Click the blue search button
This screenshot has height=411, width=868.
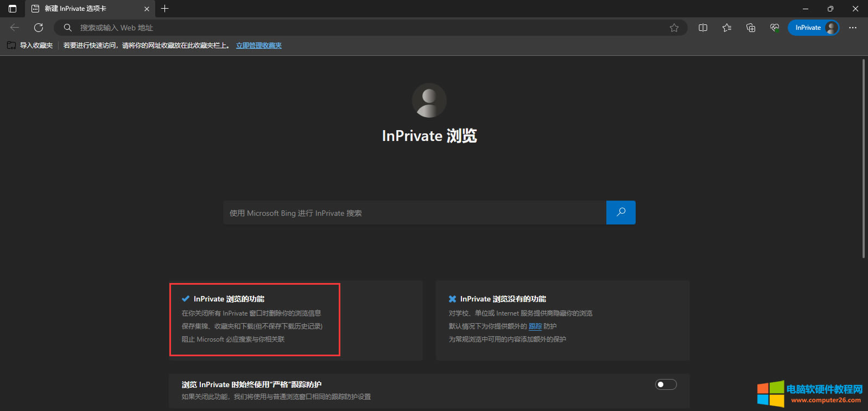click(x=621, y=213)
